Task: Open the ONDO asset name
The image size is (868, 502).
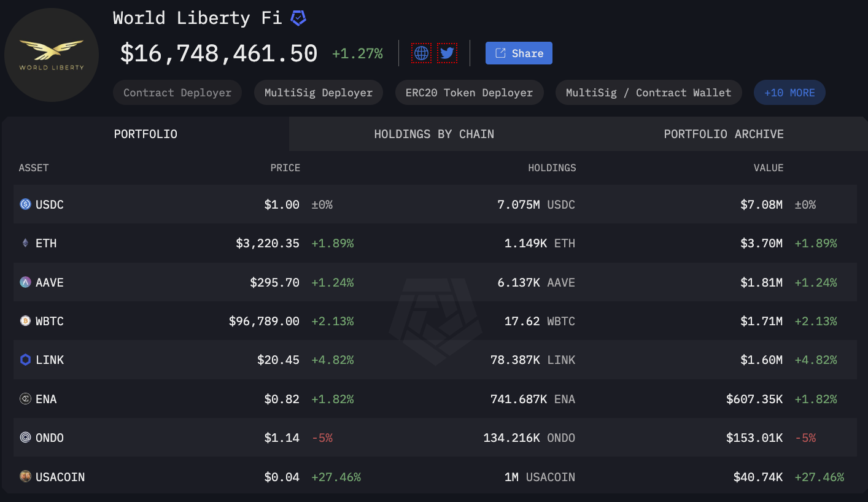Action: pos(50,438)
